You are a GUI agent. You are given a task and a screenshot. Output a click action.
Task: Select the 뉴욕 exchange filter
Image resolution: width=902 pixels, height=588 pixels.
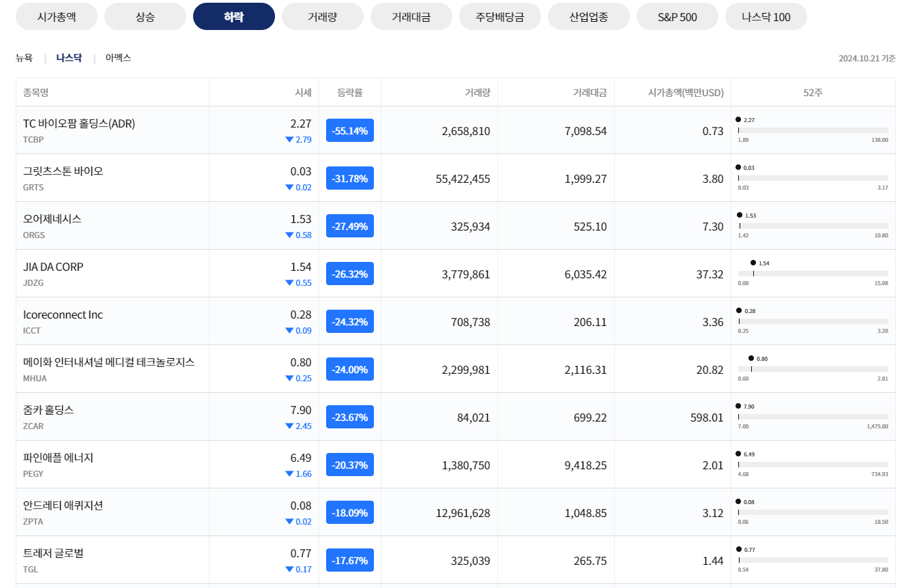(x=24, y=58)
